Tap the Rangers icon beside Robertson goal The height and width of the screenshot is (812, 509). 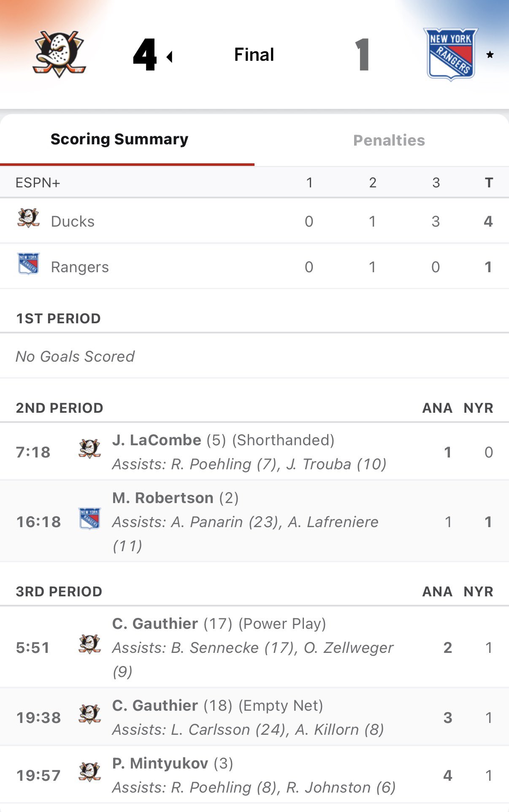[89, 519]
